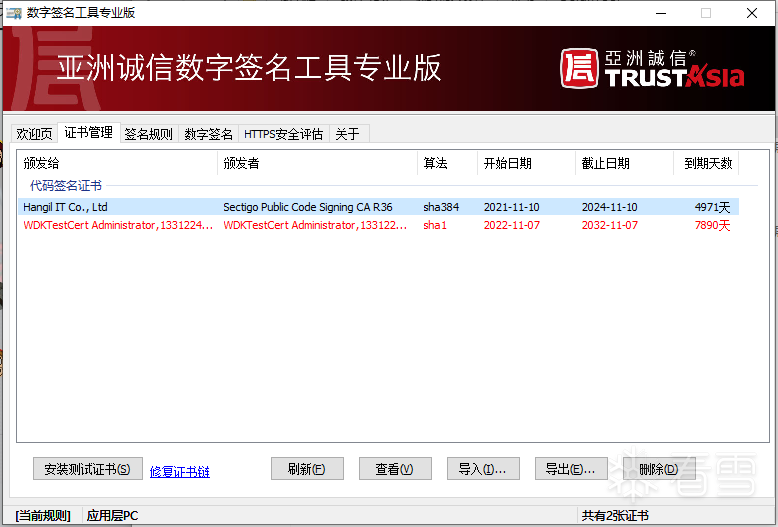Click the 7890天 expiry cell
This screenshot has height=527, width=778.
pos(713,225)
